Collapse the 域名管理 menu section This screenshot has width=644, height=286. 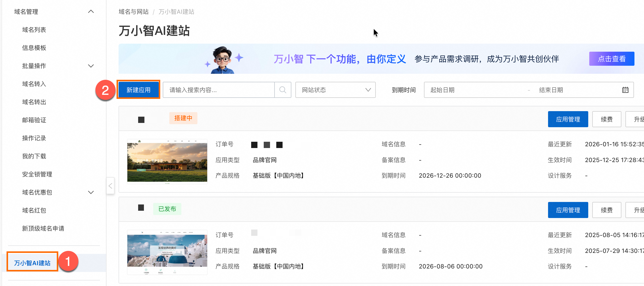pos(91,12)
